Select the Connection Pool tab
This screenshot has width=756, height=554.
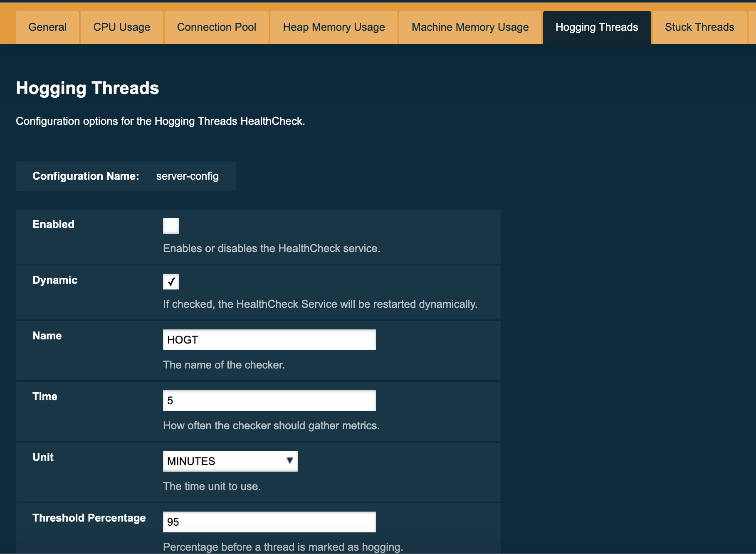[216, 27]
